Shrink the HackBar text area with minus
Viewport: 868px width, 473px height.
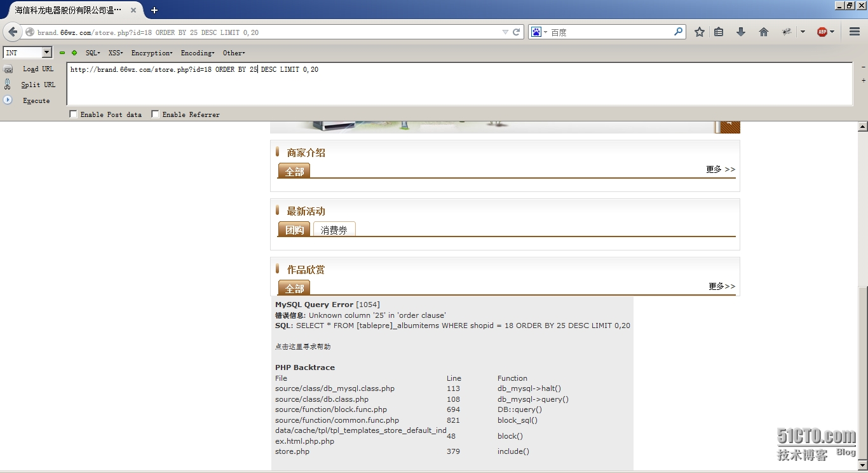coord(863,67)
